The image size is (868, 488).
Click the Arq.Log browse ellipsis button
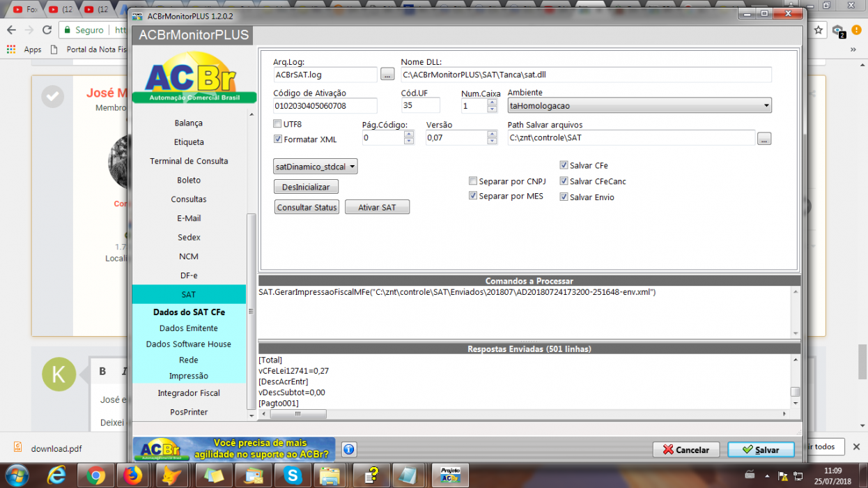[388, 74]
